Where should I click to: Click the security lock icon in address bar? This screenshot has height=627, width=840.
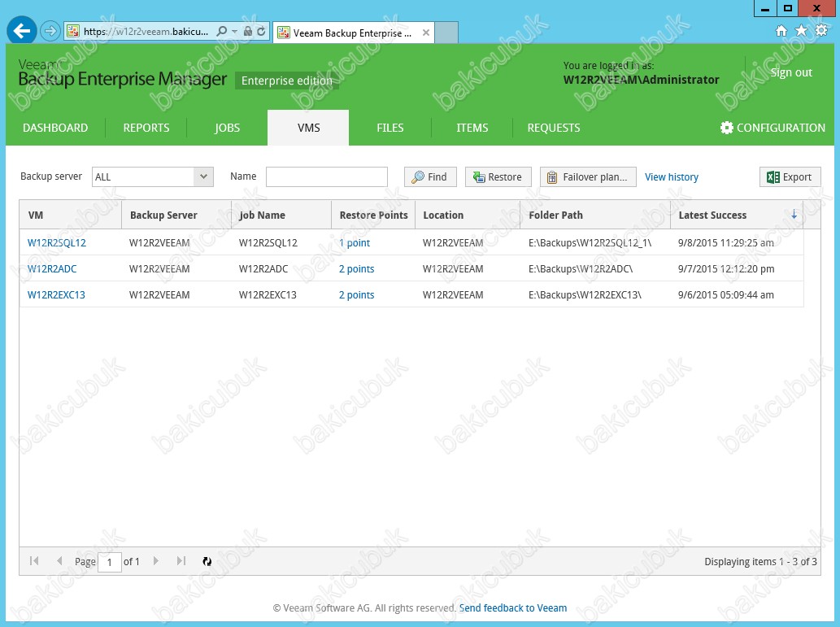(x=247, y=31)
